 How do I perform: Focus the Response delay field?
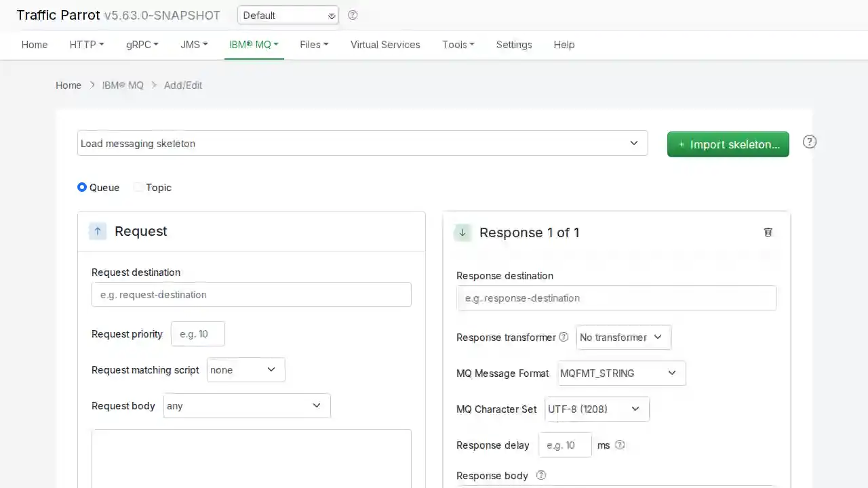[565, 445]
